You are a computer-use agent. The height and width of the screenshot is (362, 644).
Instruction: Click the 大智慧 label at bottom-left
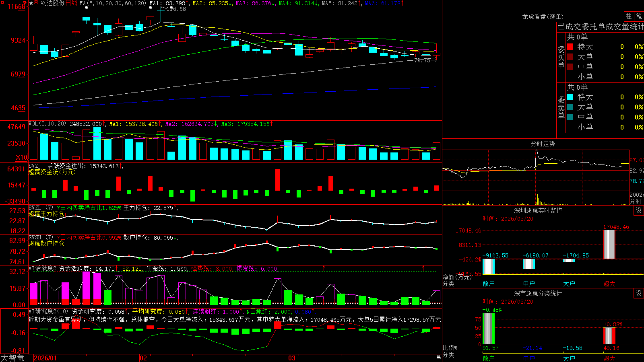coord(12,358)
